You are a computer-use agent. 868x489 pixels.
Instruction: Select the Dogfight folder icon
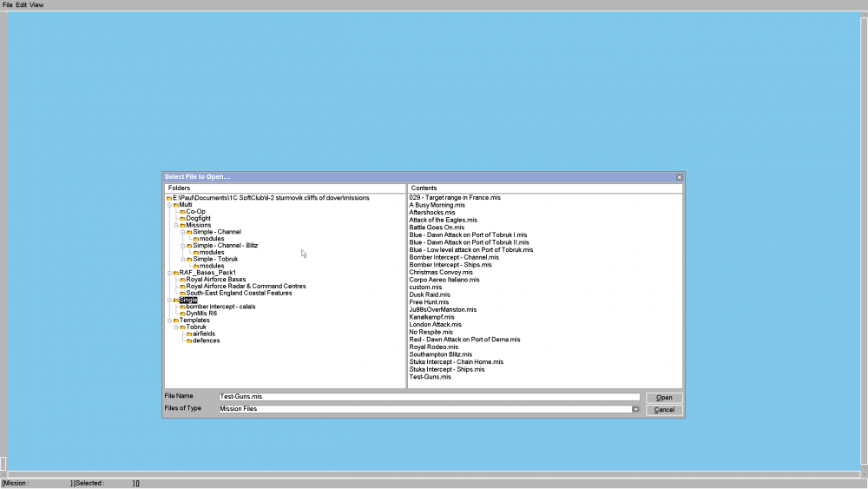click(x=182, y=219)
